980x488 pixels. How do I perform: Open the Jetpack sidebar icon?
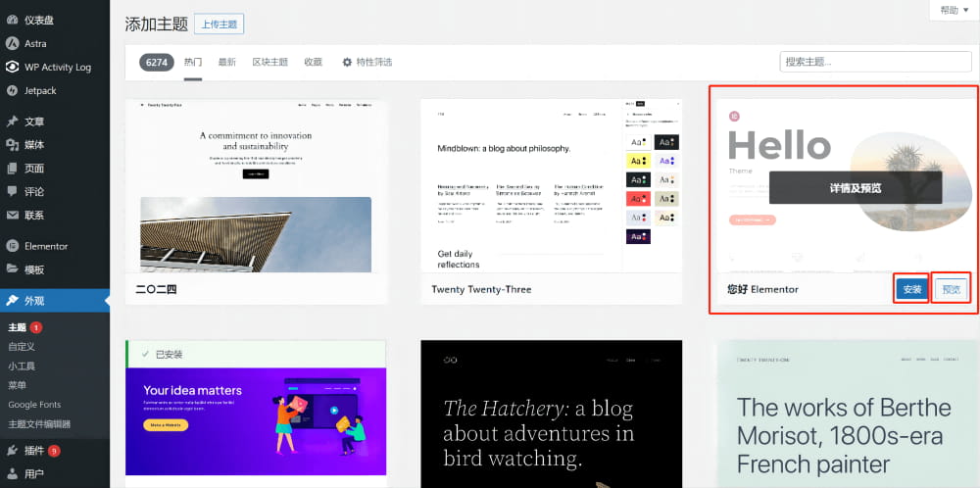tap(12, 90)
